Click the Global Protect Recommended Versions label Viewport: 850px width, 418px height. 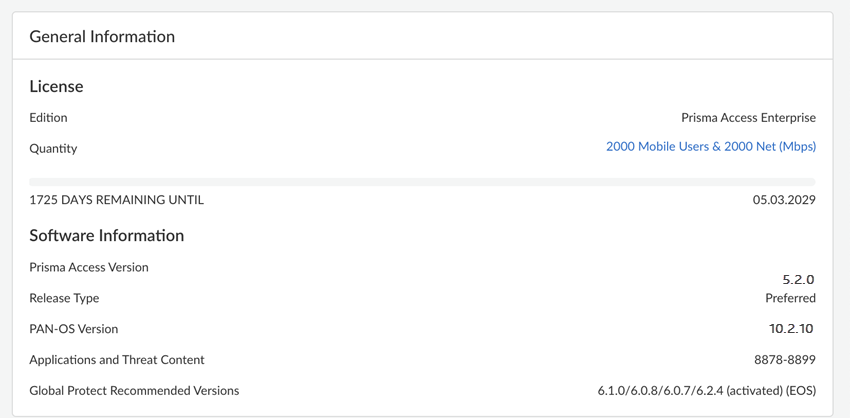click(x=134, y=391)
